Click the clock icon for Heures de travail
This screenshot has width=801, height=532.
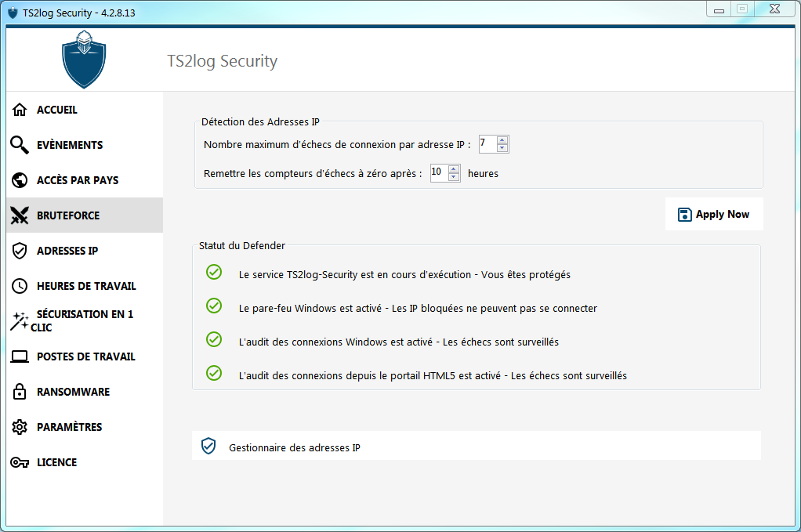coord(20,286)
